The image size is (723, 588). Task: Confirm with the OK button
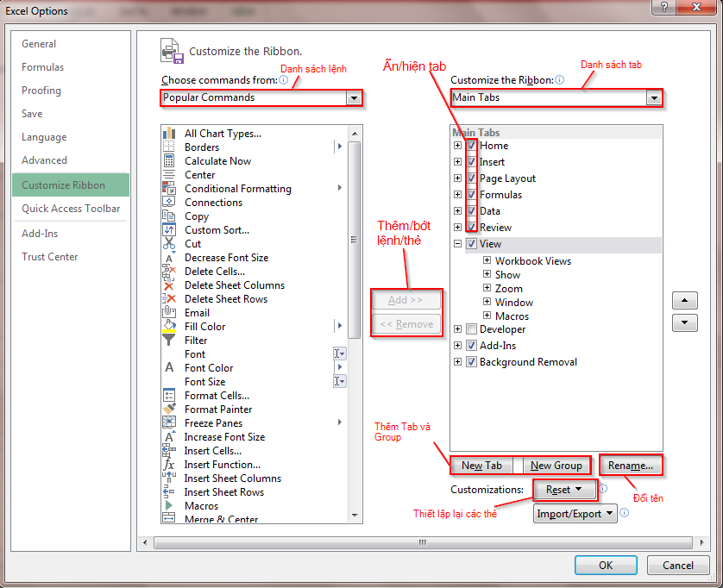click(x=606, y=565)
